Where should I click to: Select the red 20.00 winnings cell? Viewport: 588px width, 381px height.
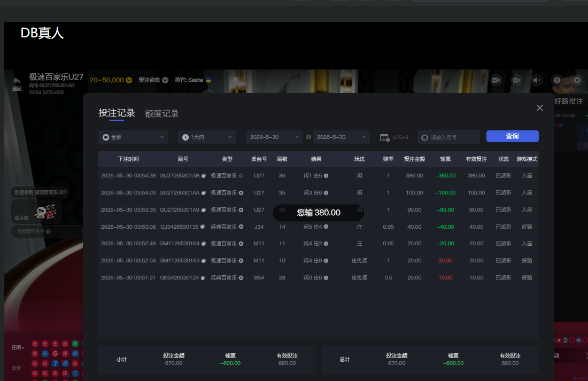[445, 261]
